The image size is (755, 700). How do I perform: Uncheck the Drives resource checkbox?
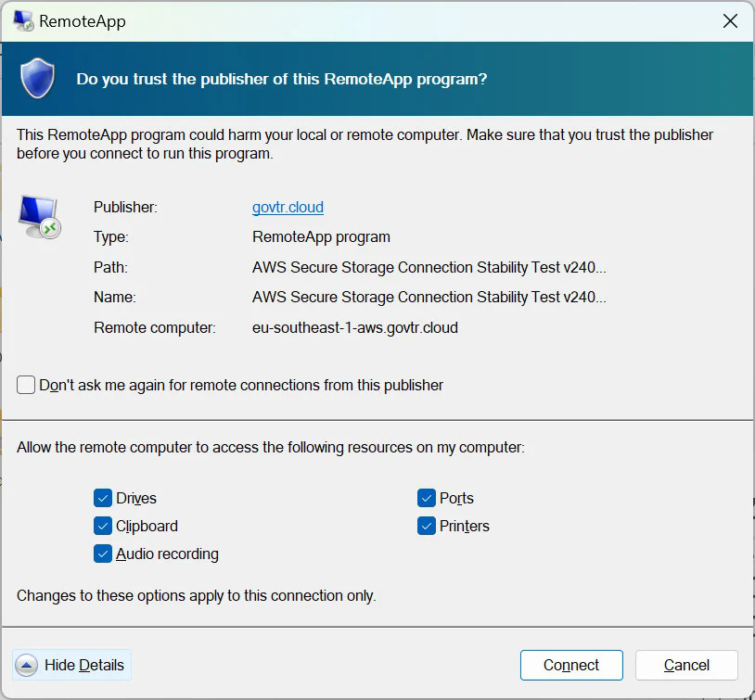103,498
